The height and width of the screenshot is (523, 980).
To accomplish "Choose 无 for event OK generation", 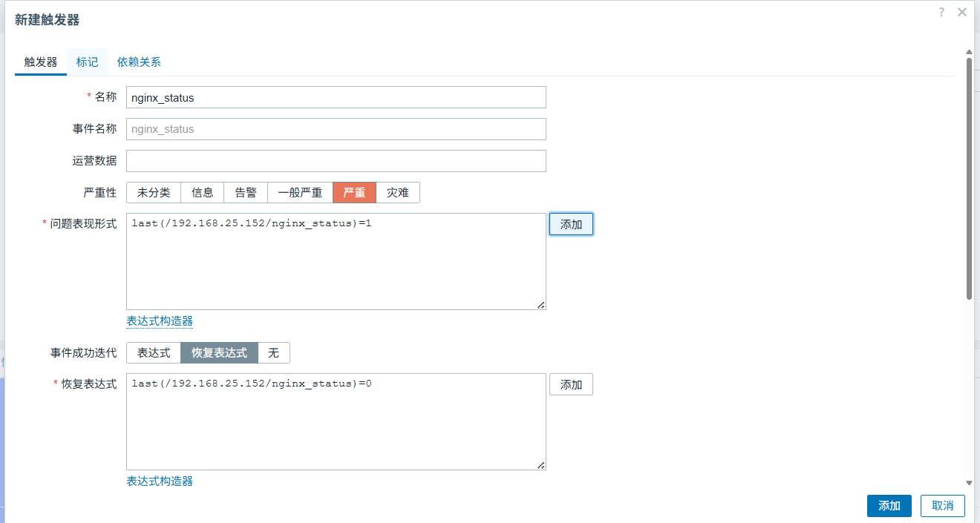I will click(x=274, y=353).
